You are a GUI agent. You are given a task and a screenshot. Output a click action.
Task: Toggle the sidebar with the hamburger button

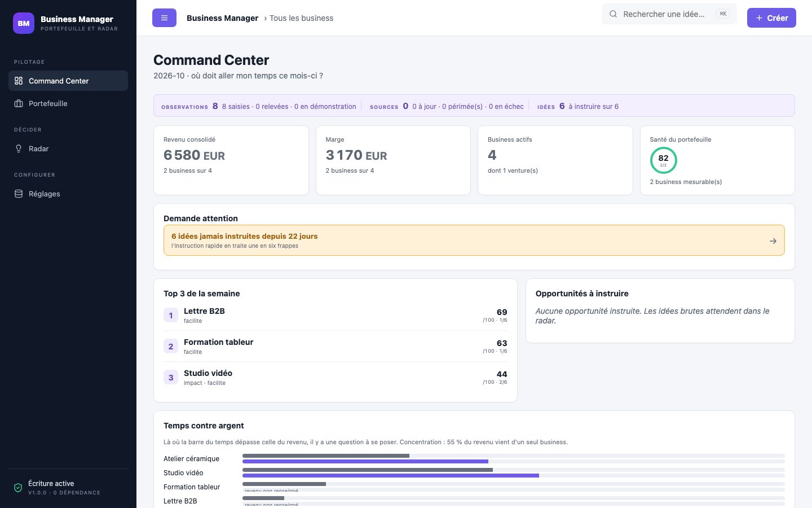point(164,18)
